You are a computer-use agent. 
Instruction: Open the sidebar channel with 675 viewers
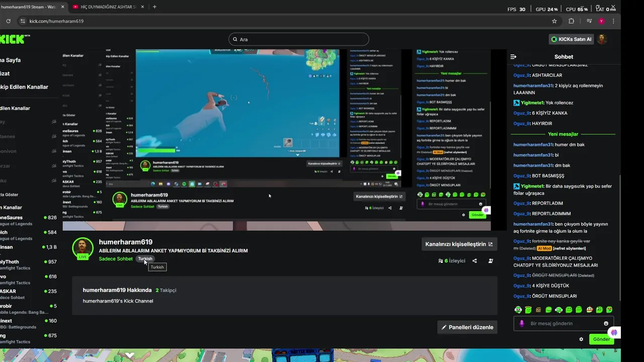[28, 338]
